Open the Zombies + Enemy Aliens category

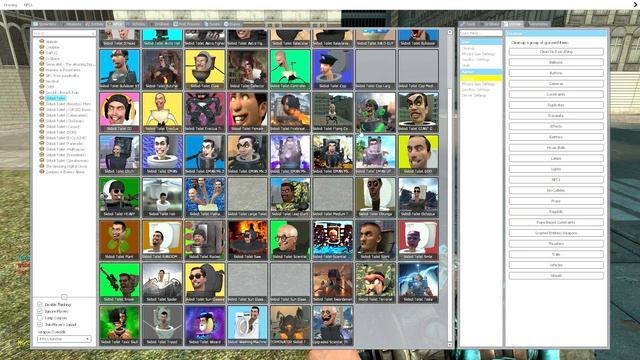click(65, 172)
